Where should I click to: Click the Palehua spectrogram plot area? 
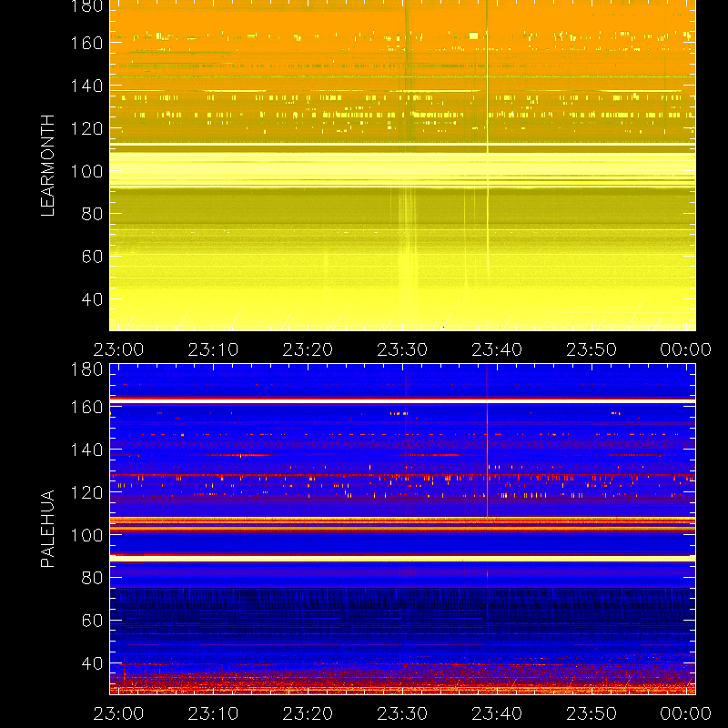pos(402,529)
